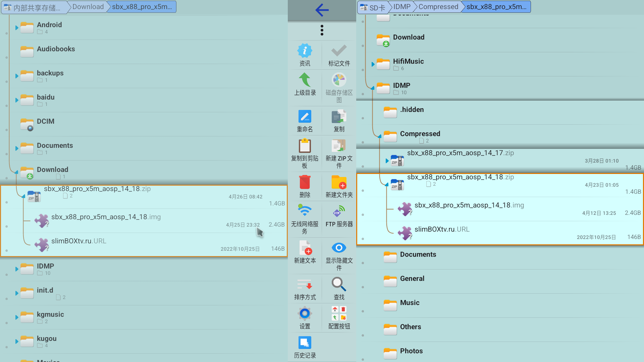Image resolution: width=644 pixels, height=362 pixels.
Task: Select the Compressed folder
Action: (500, 137)
